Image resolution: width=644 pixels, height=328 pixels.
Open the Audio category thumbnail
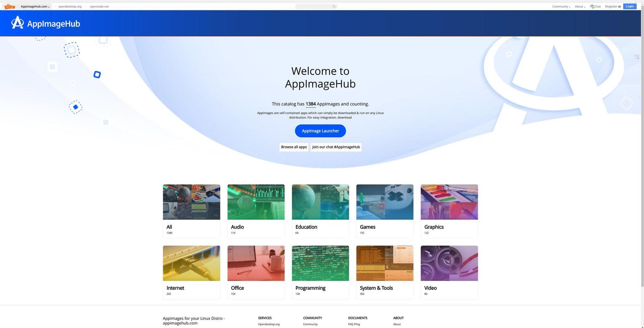(256, 202)
